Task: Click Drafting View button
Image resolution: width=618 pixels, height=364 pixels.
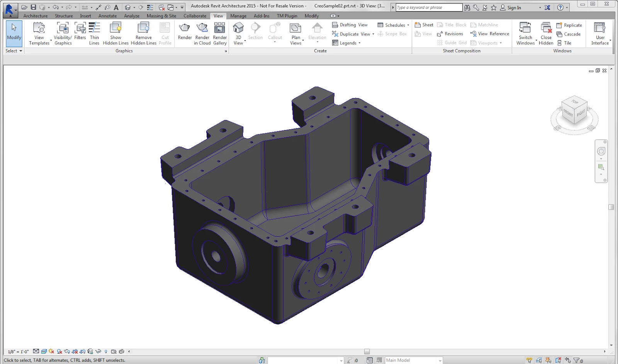Action: (350, 25)
